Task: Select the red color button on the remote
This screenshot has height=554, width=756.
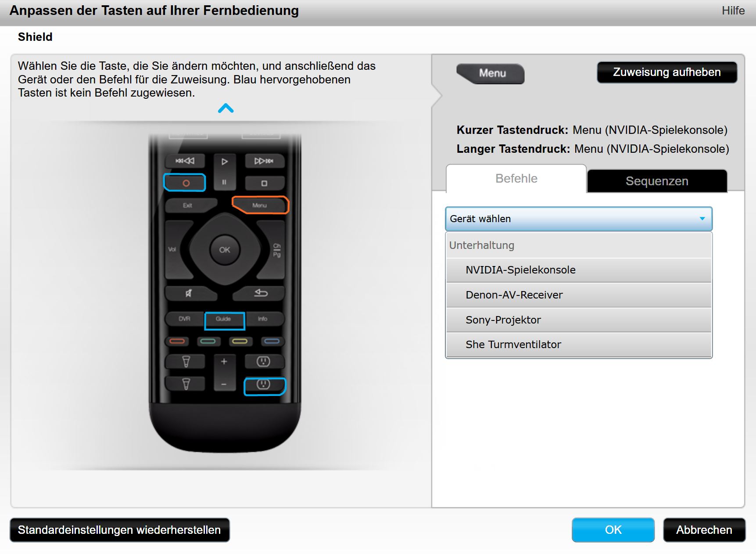Action: click(x=177, y=341)
